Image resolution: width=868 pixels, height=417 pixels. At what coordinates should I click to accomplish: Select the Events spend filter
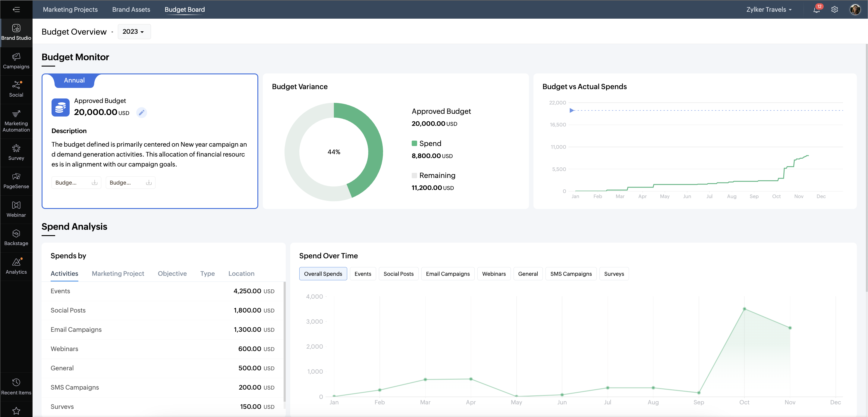pyautogui.click(x=363, y=274)
